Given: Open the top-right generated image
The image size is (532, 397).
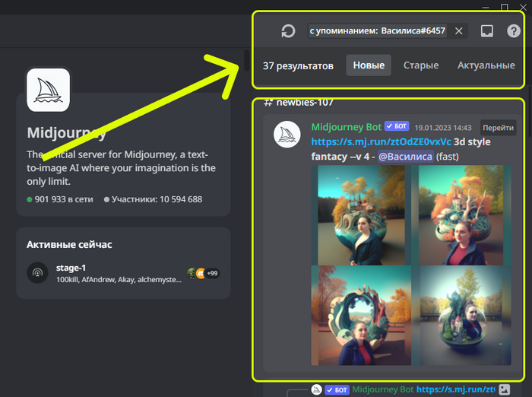Looking at the screenshot, I should tap(461, 215).
